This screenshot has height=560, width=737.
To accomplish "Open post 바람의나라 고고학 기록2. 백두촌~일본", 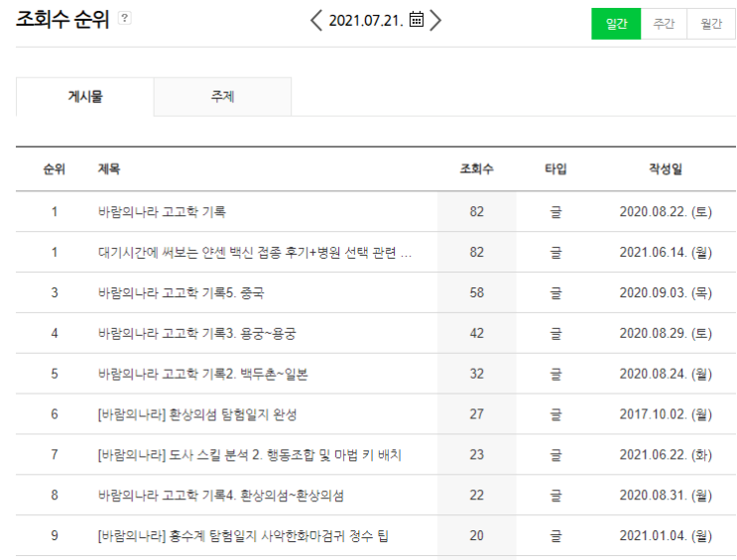I will 202,374.
